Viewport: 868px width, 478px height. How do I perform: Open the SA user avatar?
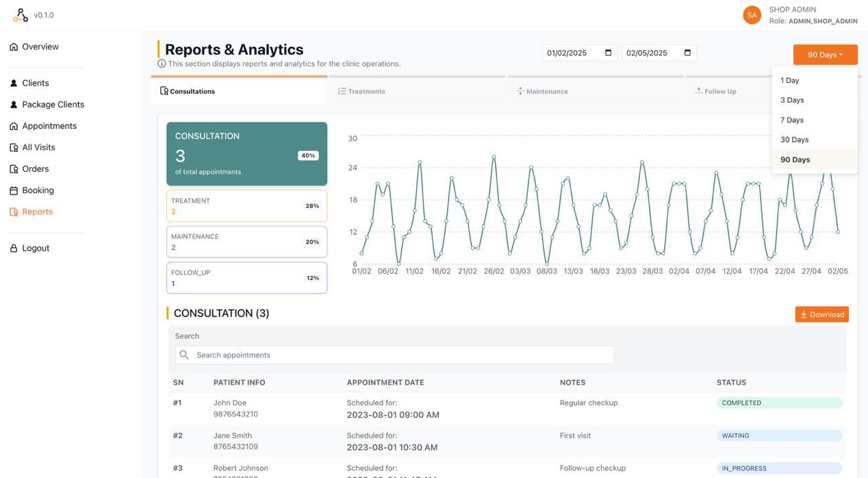pyautogui.click(x=752, y=15)
